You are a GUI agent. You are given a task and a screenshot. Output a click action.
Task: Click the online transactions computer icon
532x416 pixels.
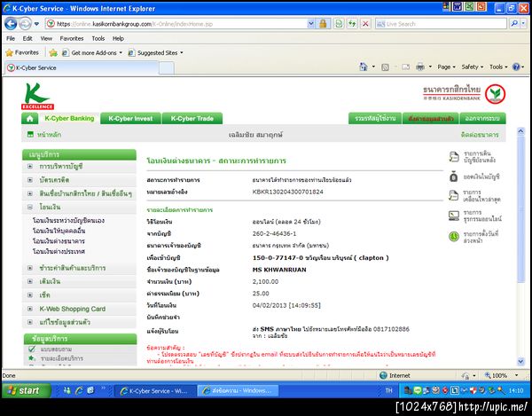pos(454,216)
